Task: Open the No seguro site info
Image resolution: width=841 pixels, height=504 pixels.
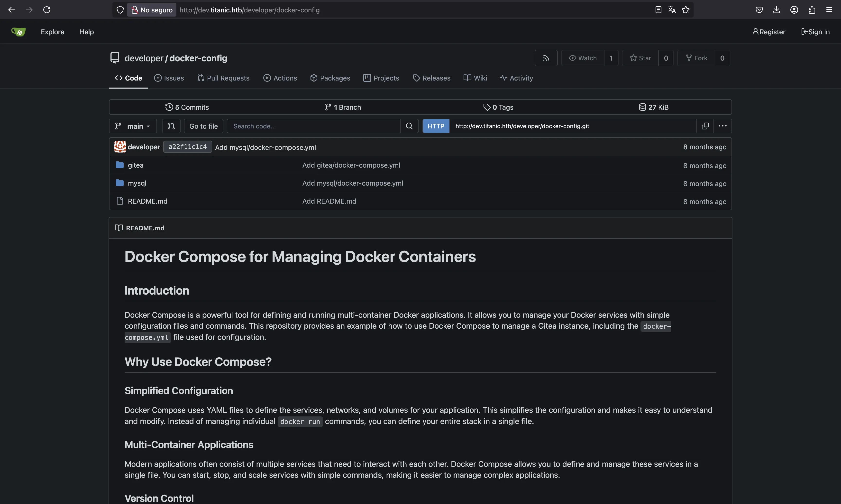Action: (152, 10)
